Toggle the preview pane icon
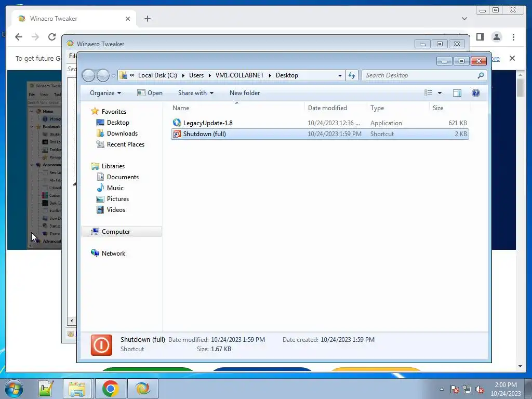 point(457,93)
